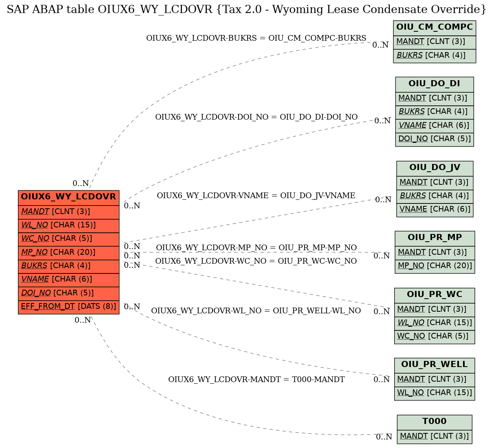
Task: Select MP_NO [CHAR (20)] in OIU_PR_MP
Action: pyautogui.click(x=435, y=267)
